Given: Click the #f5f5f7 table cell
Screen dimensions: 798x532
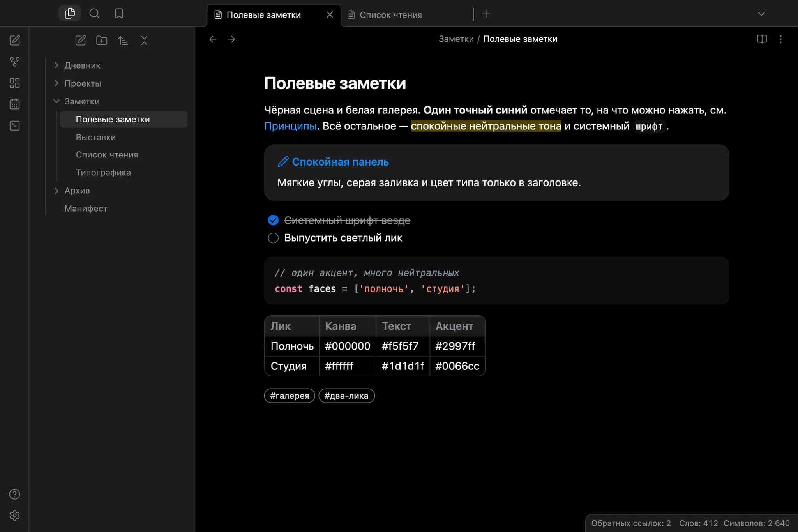Looking at the screenshot, I should pos(403,346).
